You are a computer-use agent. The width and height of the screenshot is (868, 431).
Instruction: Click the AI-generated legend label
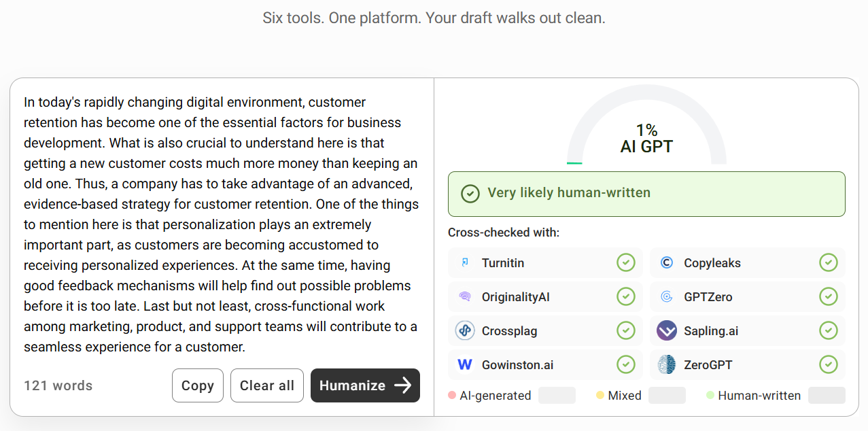(x=496, y=396)
